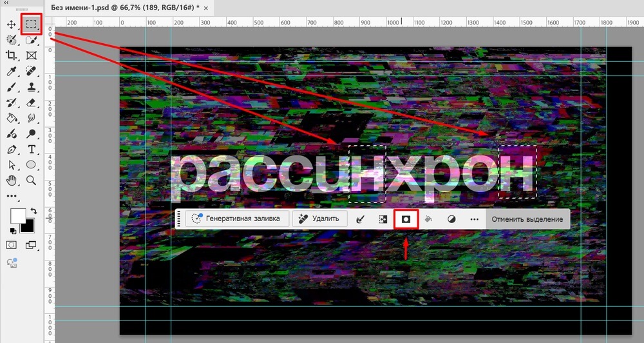Activate the Clone Stamp tool
Screen dimensions: 644x343
30,86
